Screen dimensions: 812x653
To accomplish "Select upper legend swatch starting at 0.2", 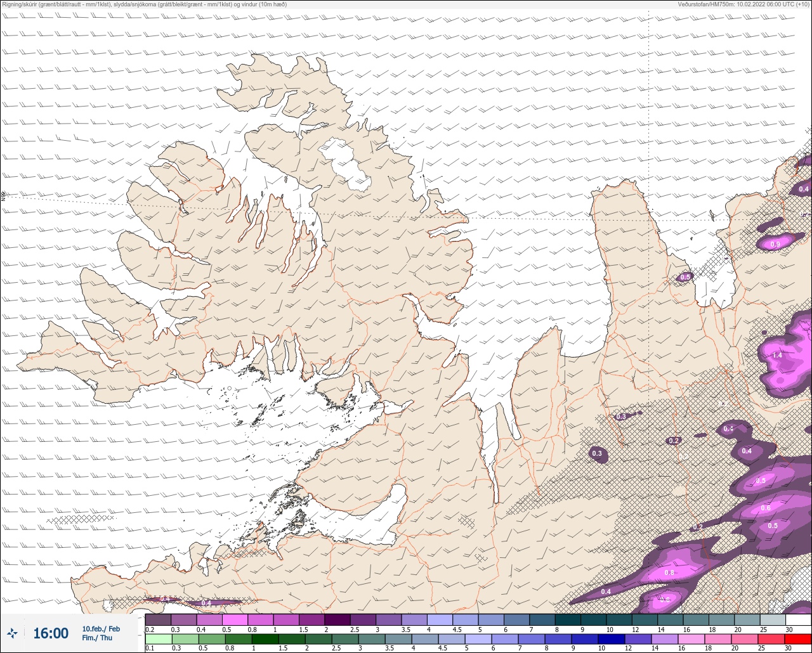I will (x=158, y=619).
